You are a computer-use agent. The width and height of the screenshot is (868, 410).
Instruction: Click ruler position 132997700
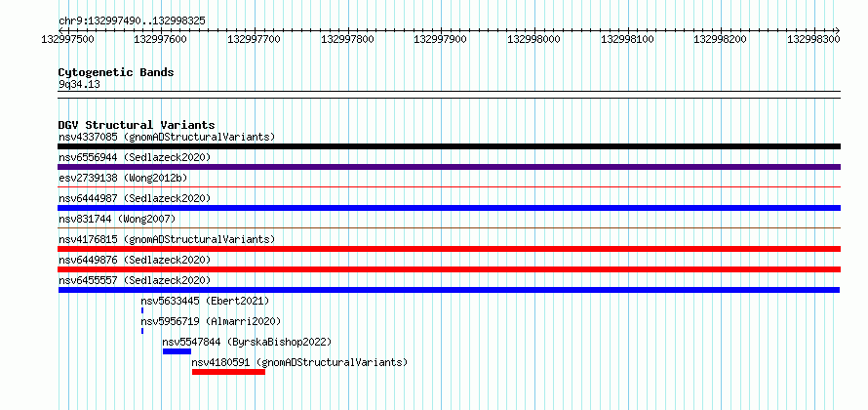(255, 39)
